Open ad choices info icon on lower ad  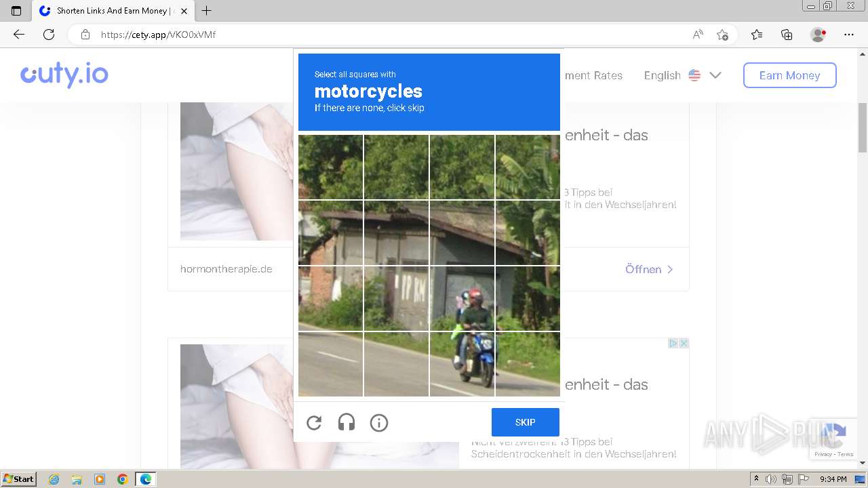pyautogui.click(x=674, y=344)
